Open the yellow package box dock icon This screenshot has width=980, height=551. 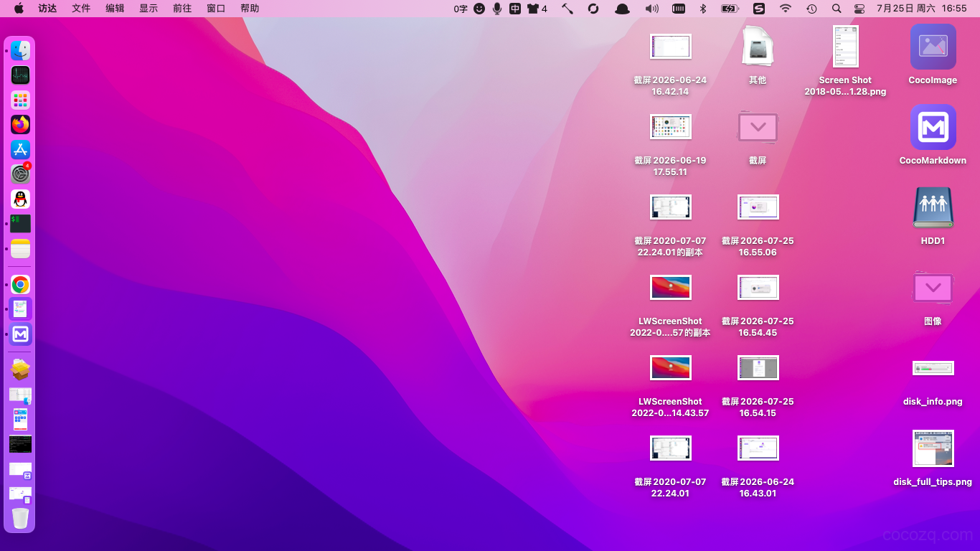(20, 370)
